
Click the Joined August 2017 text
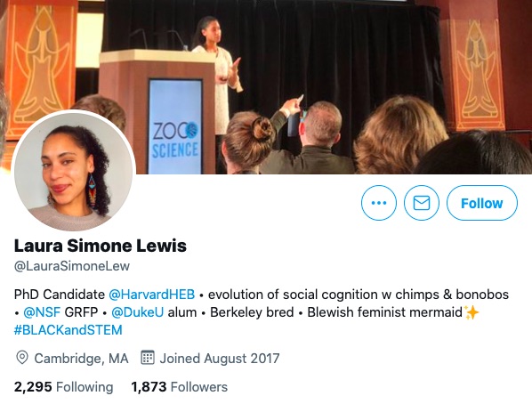(x=220, y=359)
